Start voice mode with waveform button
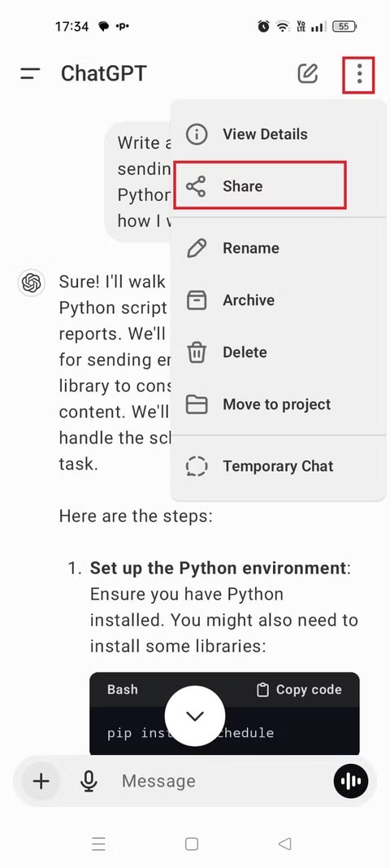The height and width of the screenshot is (868, 390). click(351, 781)
